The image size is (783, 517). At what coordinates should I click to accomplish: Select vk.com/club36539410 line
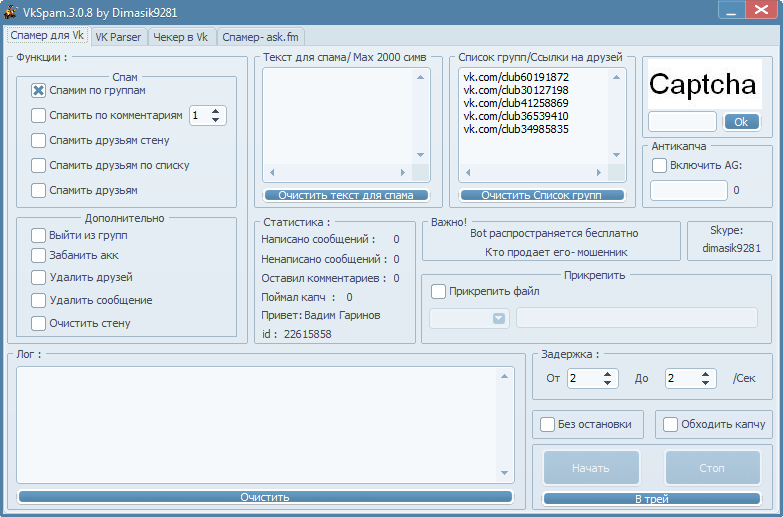tap(516, 116)
